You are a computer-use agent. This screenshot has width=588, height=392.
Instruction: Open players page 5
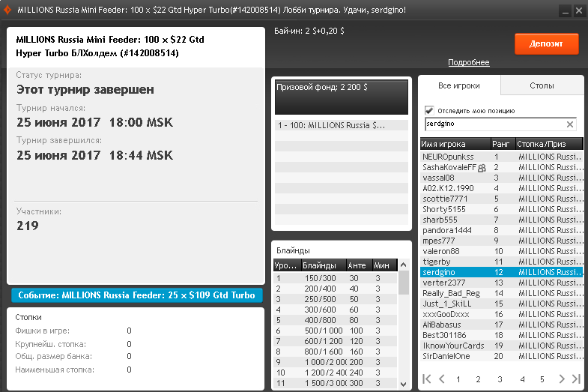point(542,379)
